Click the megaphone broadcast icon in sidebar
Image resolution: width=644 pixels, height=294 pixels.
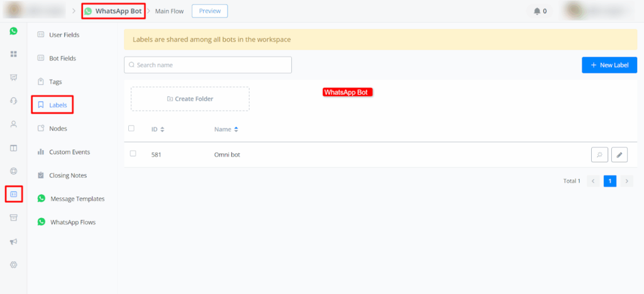(x=13, y=241)
